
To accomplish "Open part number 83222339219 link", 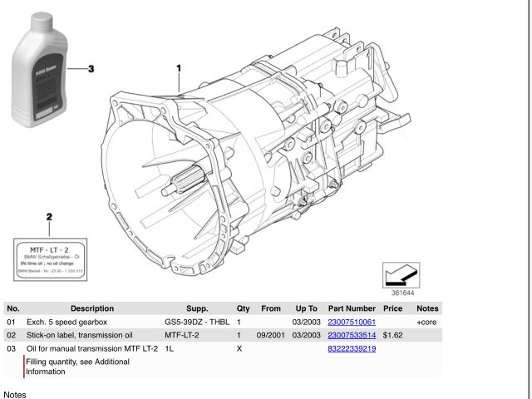I will click(x=352, y=349).
